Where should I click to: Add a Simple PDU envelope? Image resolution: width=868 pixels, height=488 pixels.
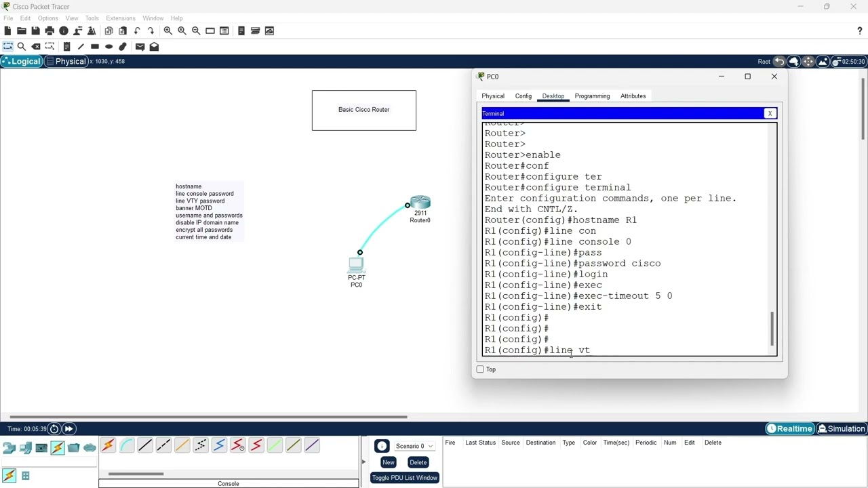click(140, 47)
